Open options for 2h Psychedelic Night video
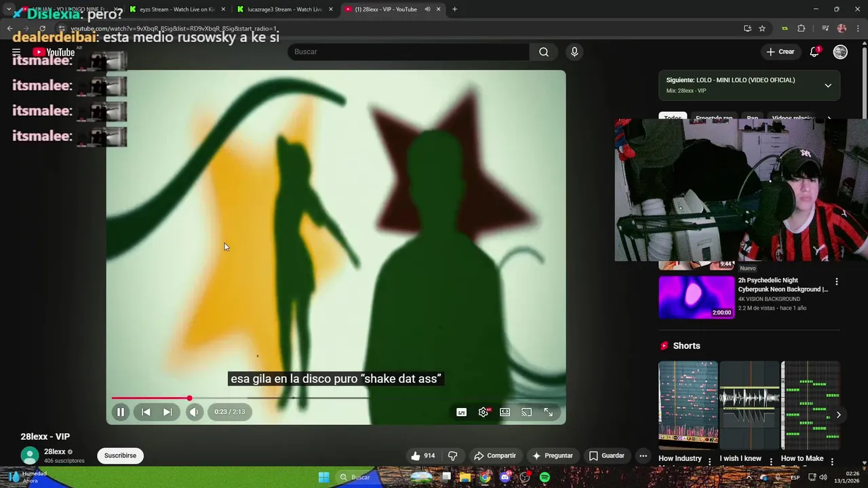The height and width of the screenshot is (488, 868). pyautogui.click(x=836, y=281)
